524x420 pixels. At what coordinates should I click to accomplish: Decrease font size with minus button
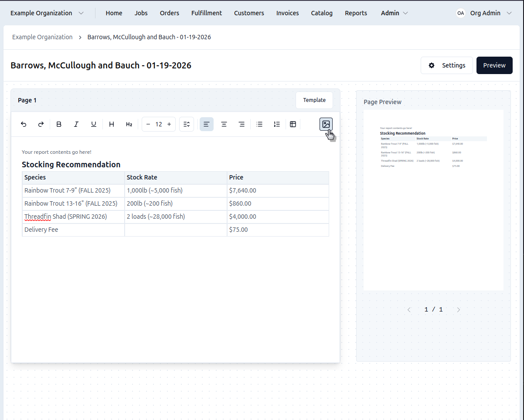(x=148, y=124)
